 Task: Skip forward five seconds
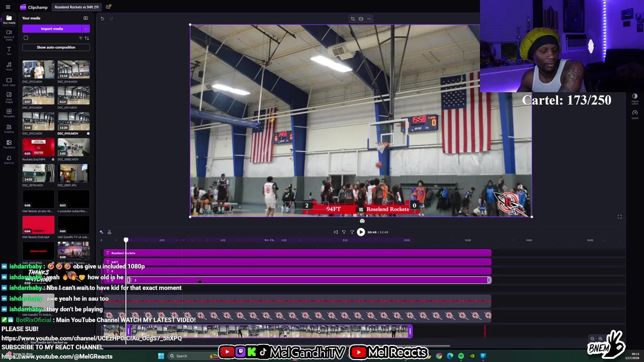352,232
